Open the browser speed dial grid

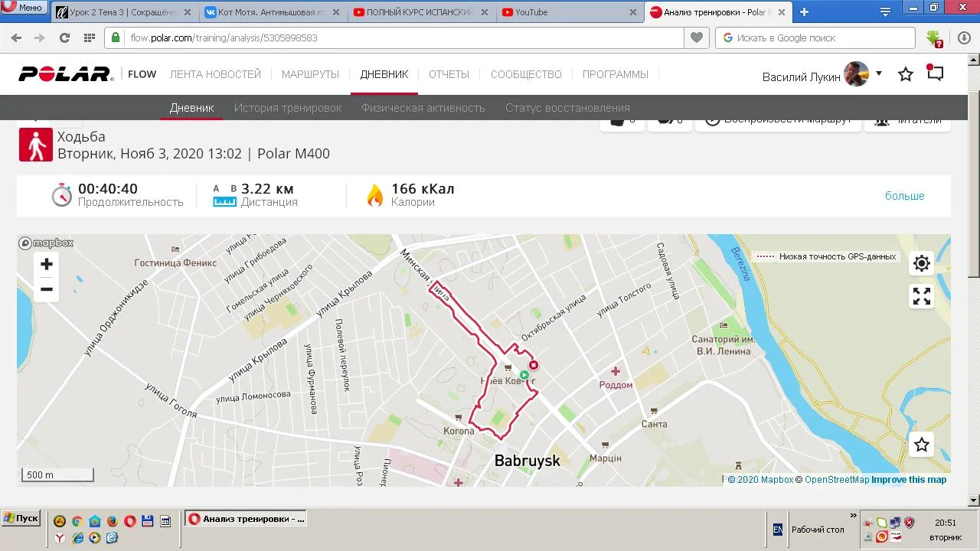89,37
